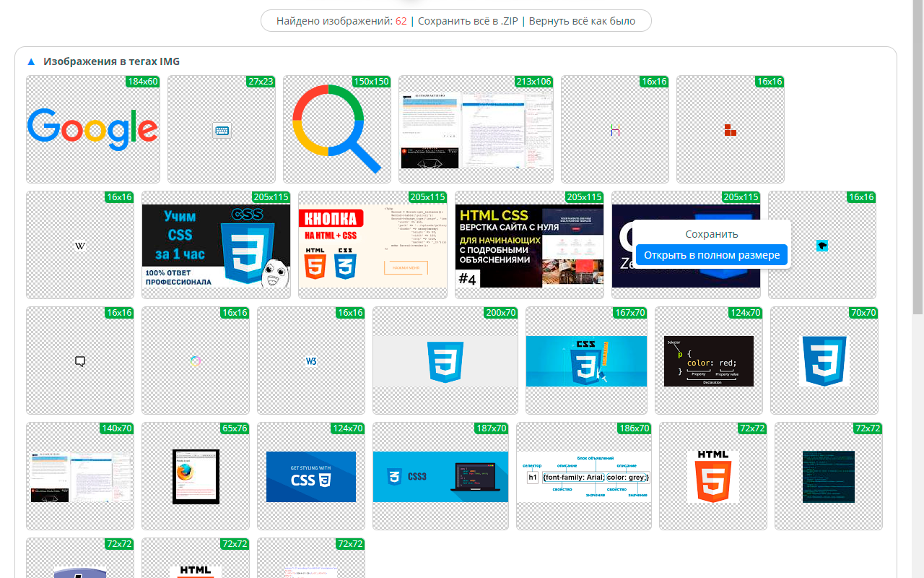Click "Сохранить всё в .ZIP" link
Viewport: 924px width, 578px height.
tap(467, 21)
